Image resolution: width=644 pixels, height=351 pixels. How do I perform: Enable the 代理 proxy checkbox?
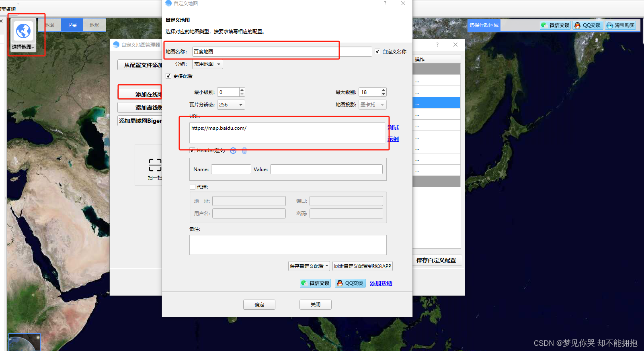(193, 187)
